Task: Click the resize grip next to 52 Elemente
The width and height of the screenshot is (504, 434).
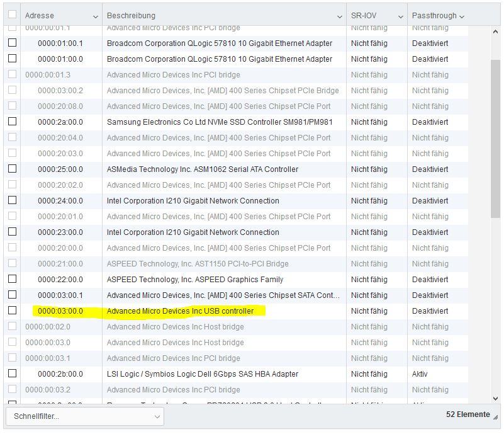Action: (x=496, y=417)
